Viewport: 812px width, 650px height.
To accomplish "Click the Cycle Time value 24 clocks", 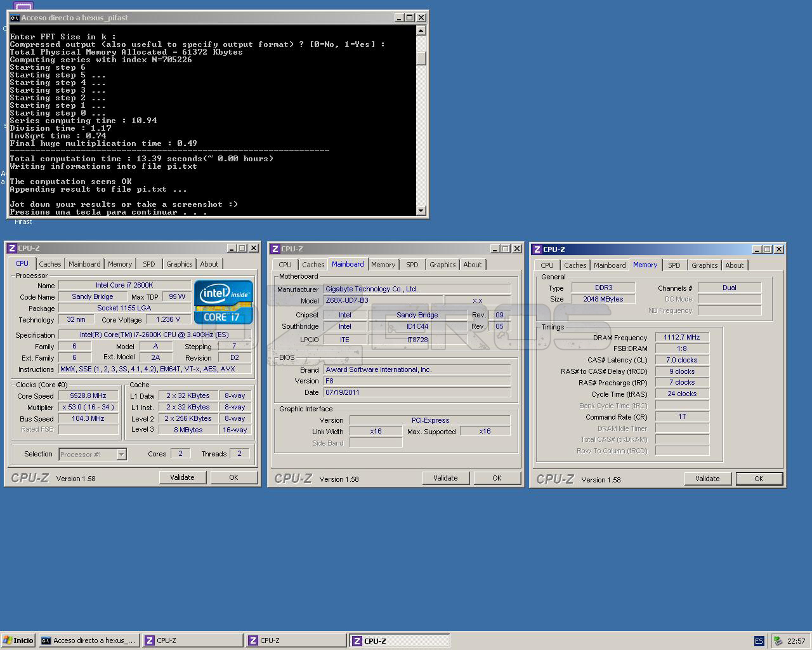I will tap(682, 394).
